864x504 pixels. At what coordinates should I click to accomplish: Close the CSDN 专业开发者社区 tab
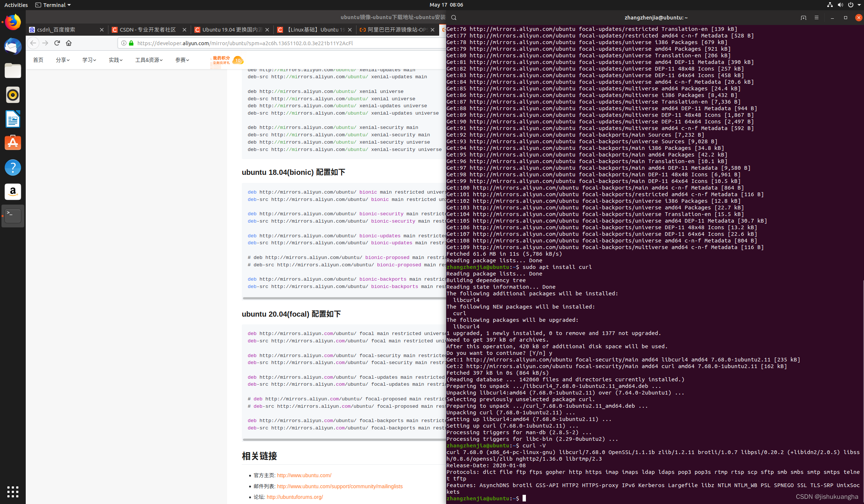click(x=184, y=30)
